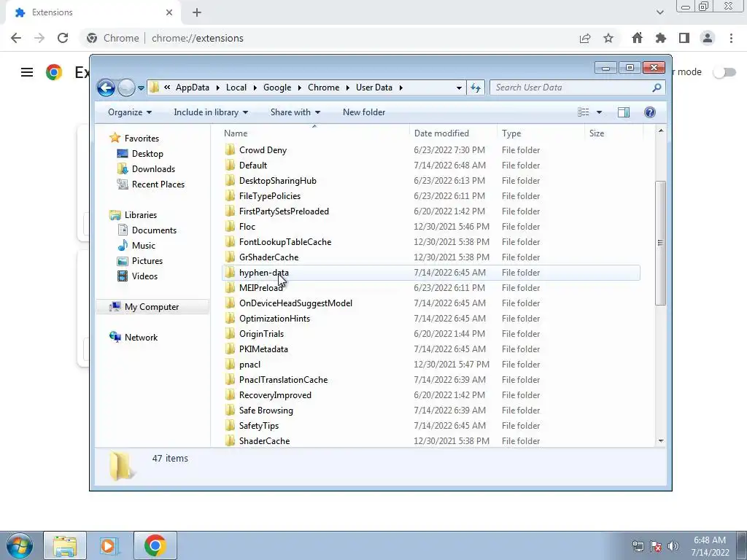Open Chrome extensions puzzle icon

(661, 38)
